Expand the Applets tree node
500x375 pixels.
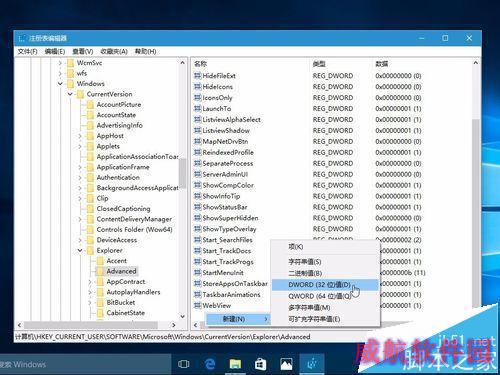click(x=80, y=146)
